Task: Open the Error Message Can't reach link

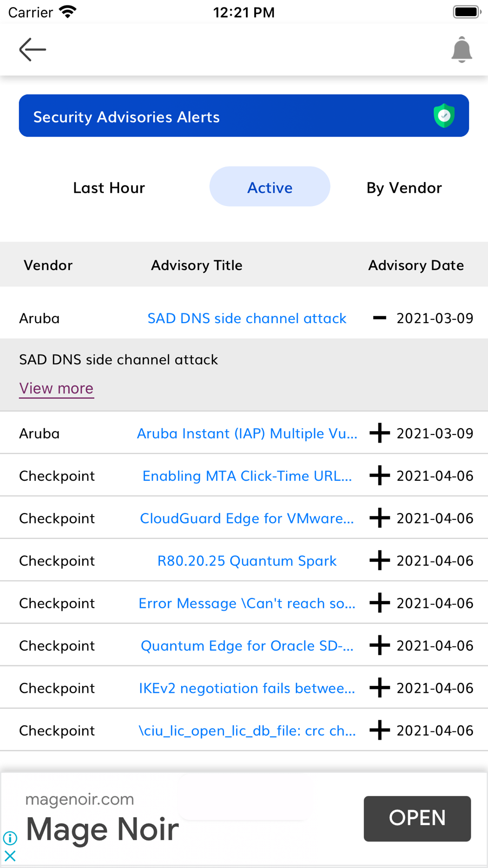Action: (247, 603)
